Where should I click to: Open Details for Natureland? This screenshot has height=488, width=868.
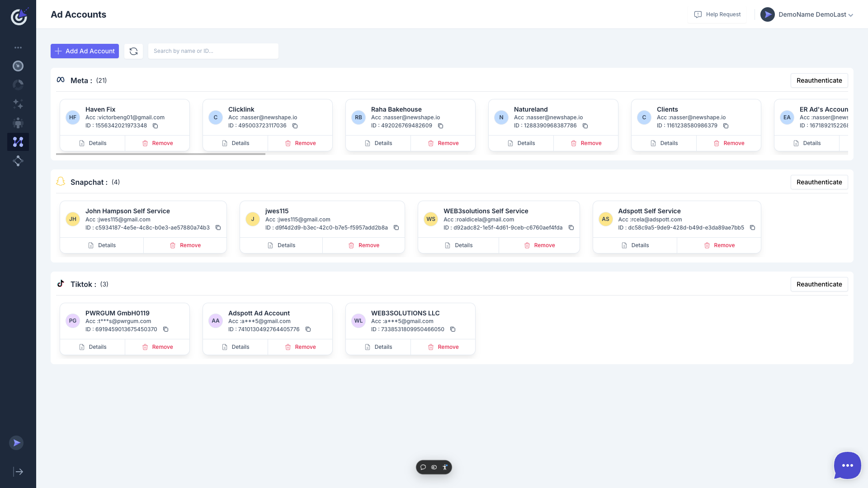[521, 143]
